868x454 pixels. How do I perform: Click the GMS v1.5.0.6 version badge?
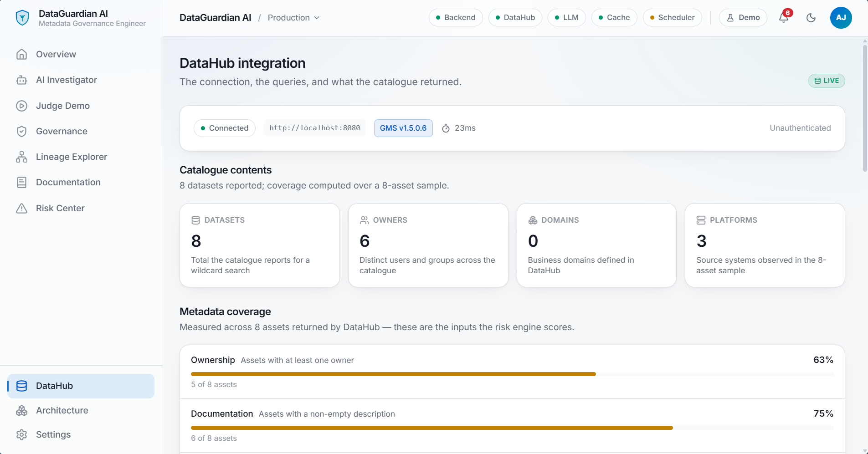click(403, 128)
